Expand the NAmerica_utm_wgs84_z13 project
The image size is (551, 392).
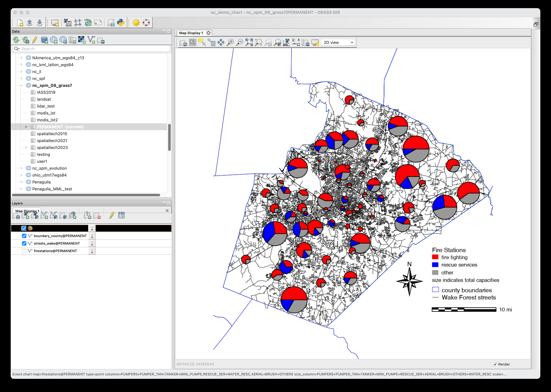pyautogui.click(x=21, y=58)
